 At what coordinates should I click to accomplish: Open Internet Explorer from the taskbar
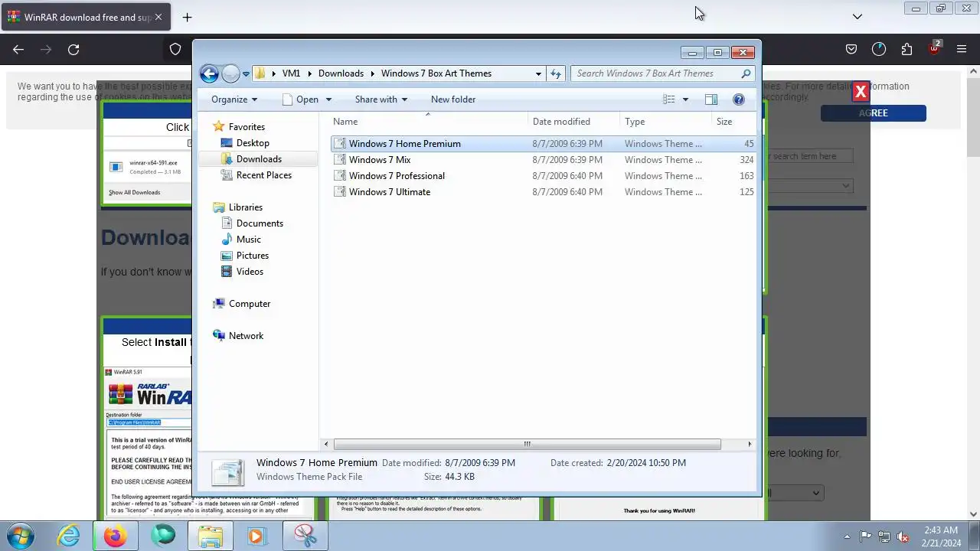69,536
